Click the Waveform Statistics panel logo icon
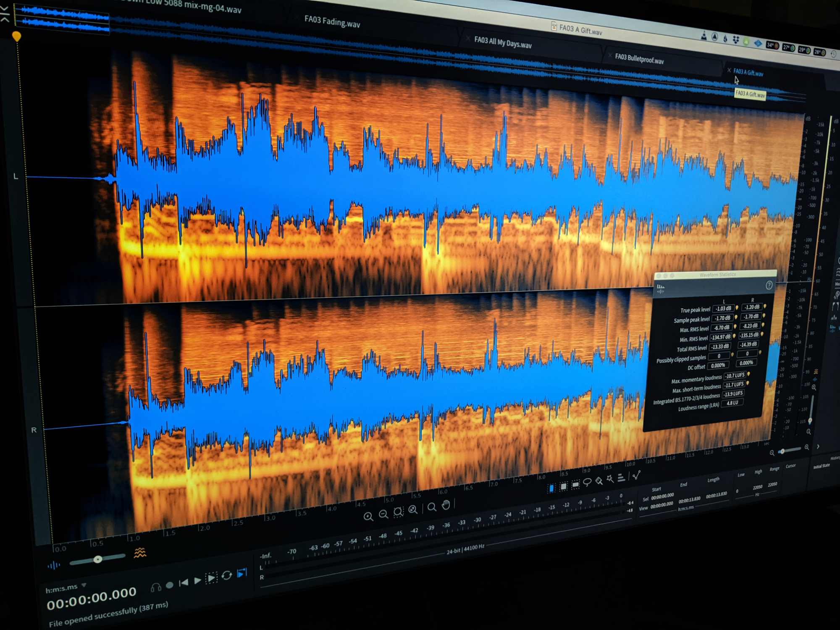 (x=661, y=289)
